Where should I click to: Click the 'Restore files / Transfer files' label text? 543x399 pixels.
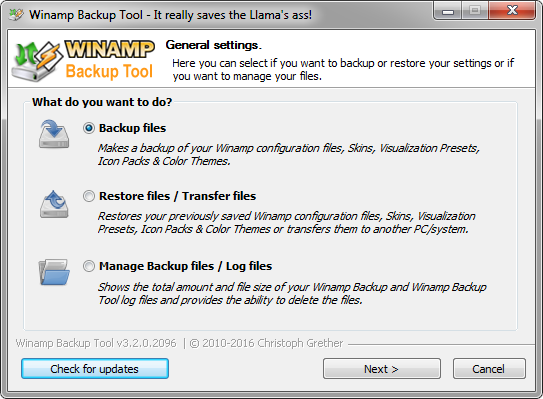pos(177,196)
